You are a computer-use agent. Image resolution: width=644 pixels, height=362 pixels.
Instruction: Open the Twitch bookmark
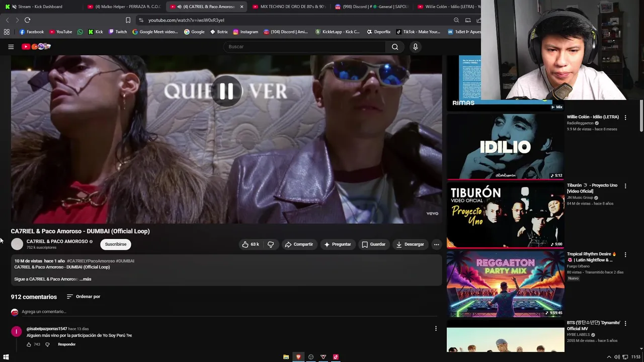click(x=117, y=32)
